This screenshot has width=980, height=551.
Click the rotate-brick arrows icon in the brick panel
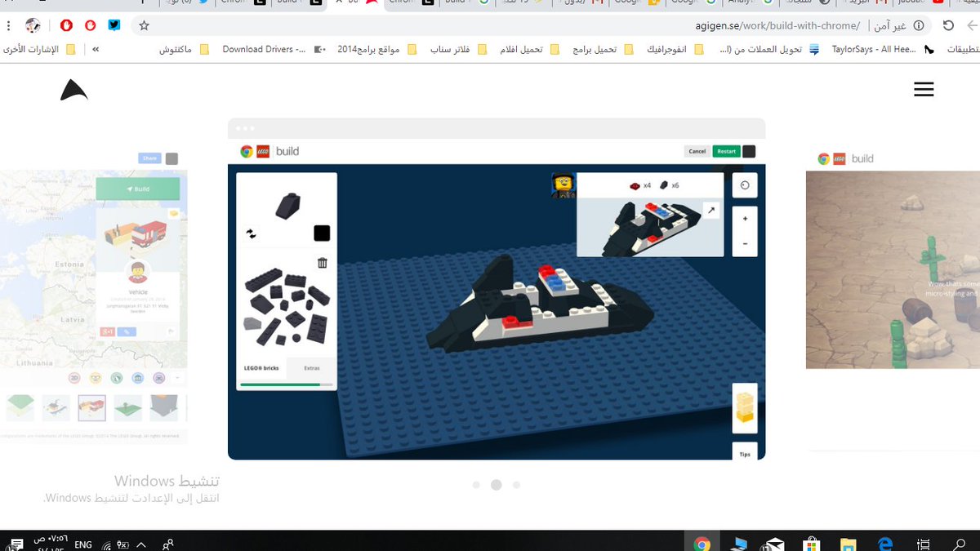coord(252,233)
